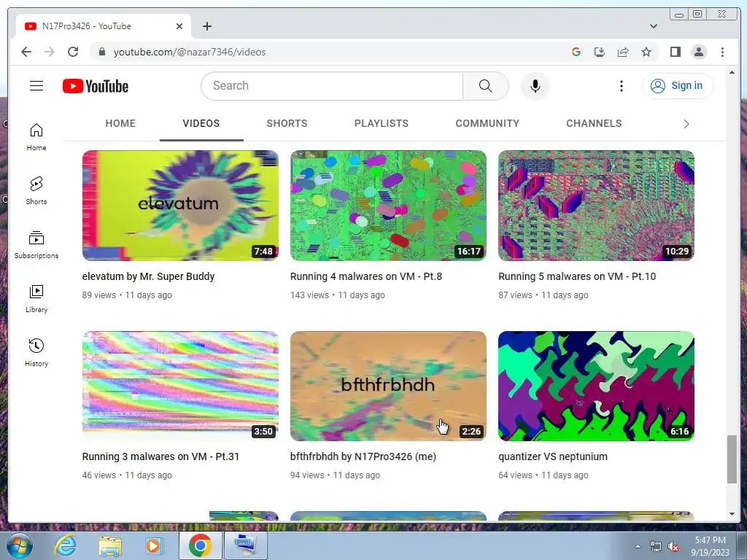Open Library in the sidebar
747x560 pixels.
coord(36,298)
